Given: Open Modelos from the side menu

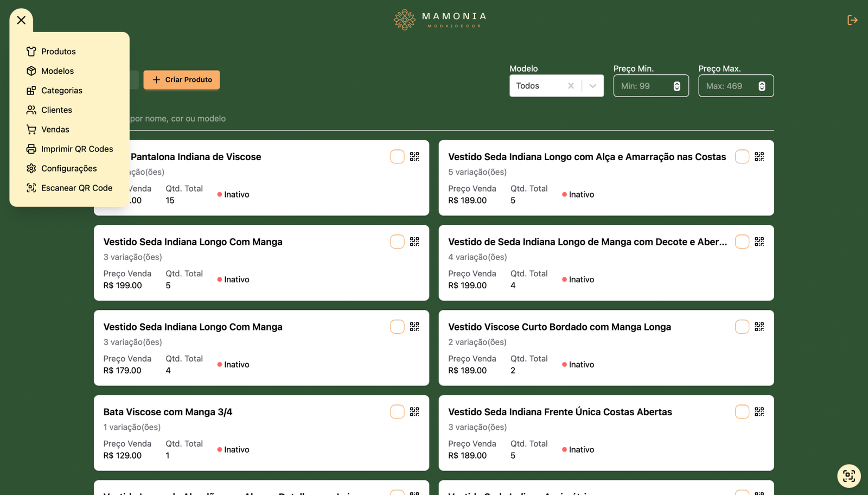Looking at the screenshot, I should click(x=58, y=71).
